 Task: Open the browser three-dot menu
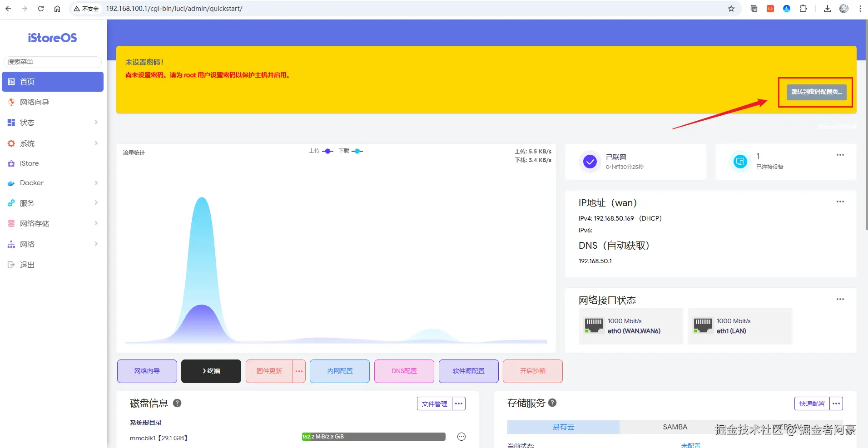click(860, 9)
